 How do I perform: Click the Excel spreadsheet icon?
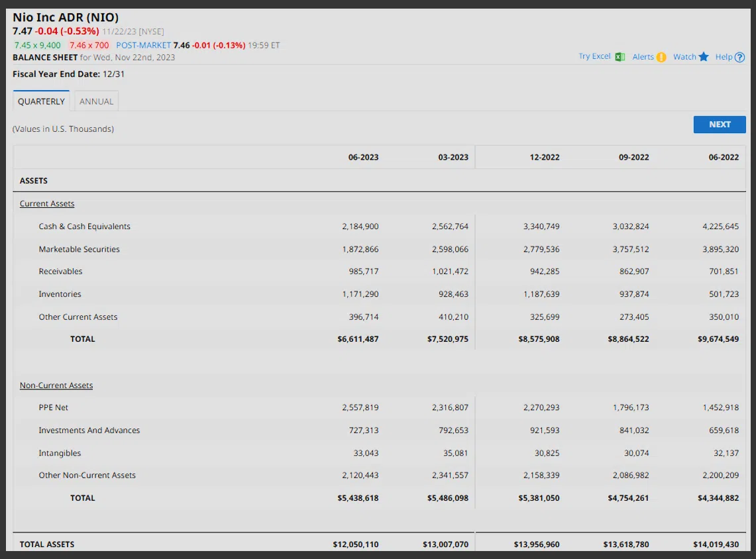[x=620, y=57]
